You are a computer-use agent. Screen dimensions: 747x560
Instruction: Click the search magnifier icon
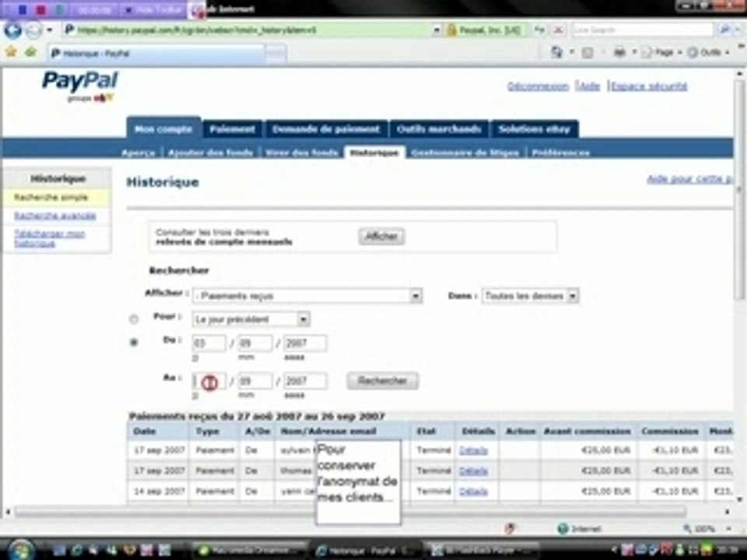724,30
